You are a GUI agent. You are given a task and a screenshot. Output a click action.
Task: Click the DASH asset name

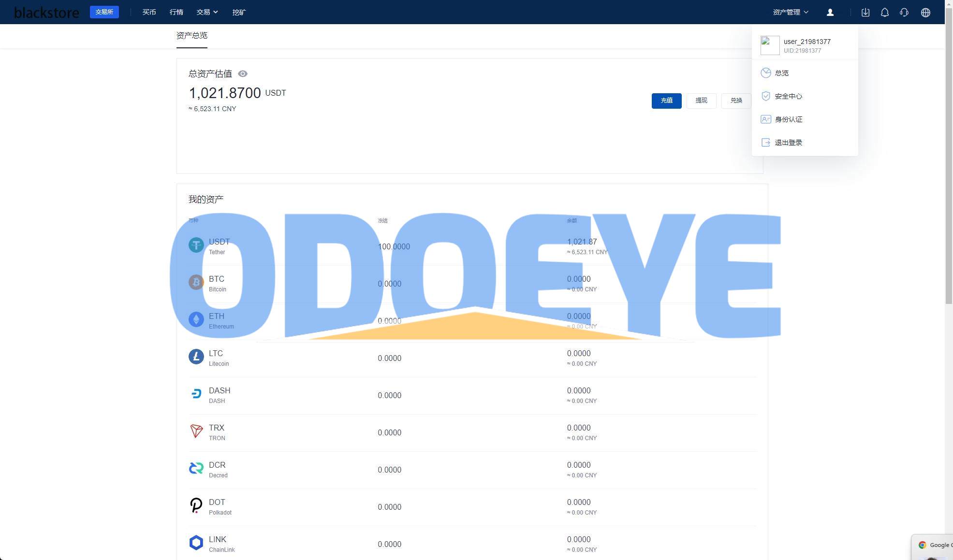pos(220,390)
